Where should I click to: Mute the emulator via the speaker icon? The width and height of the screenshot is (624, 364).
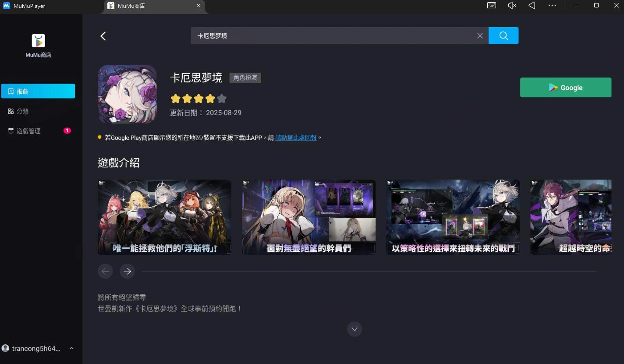coord(511,5)
